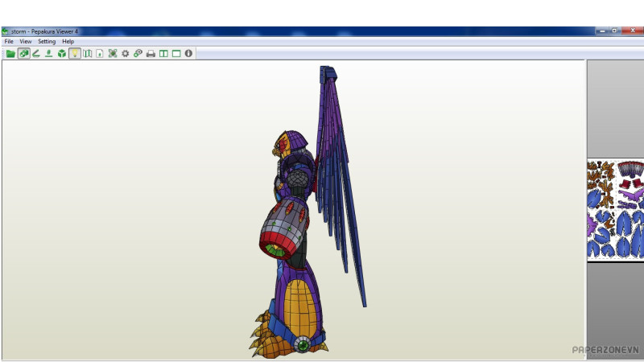Click the information circle icon
The width and height of the screenshot is (644, 362).
[x=188, y=54]
